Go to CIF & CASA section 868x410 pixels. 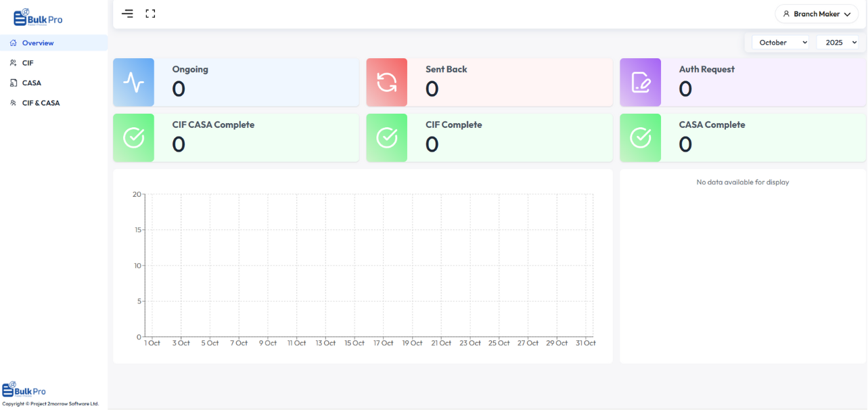click(41, 104)
